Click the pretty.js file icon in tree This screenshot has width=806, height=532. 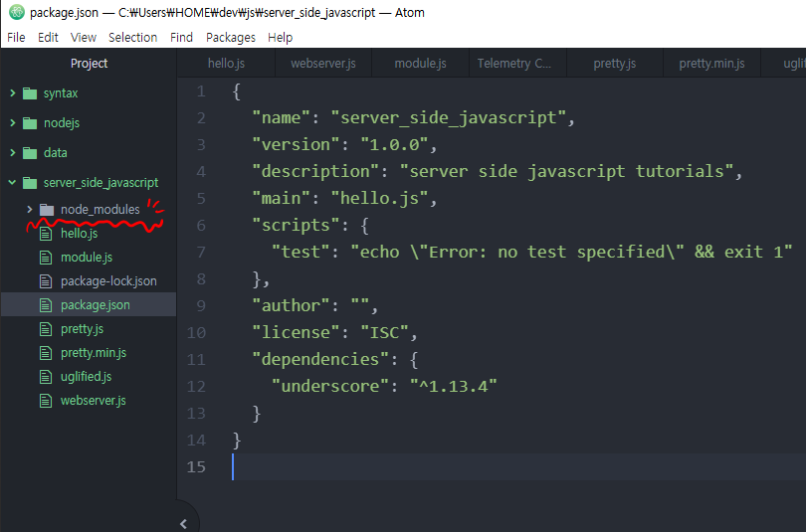click(x=46, y=329)
